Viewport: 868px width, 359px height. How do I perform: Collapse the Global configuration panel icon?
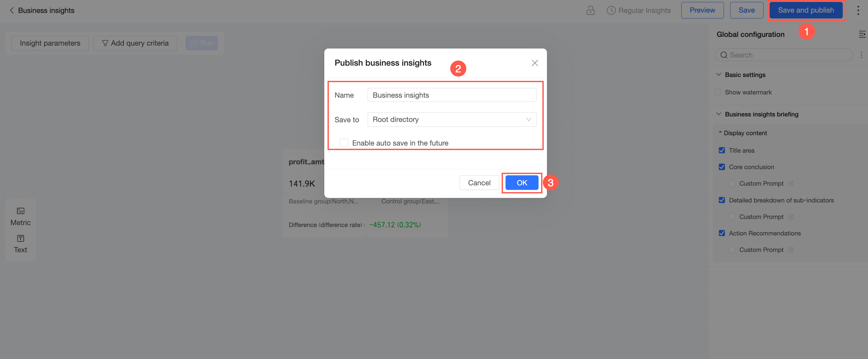(x=862, y=34)
